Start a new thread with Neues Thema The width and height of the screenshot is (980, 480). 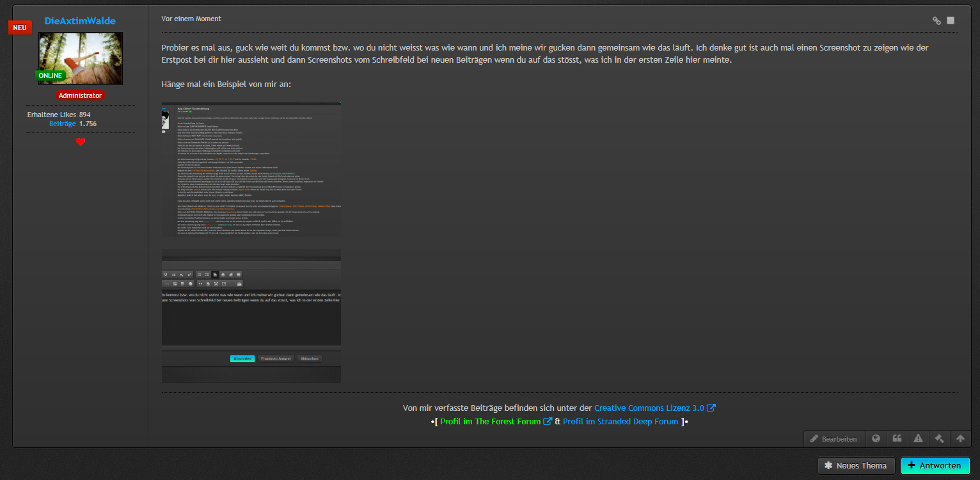855,466
